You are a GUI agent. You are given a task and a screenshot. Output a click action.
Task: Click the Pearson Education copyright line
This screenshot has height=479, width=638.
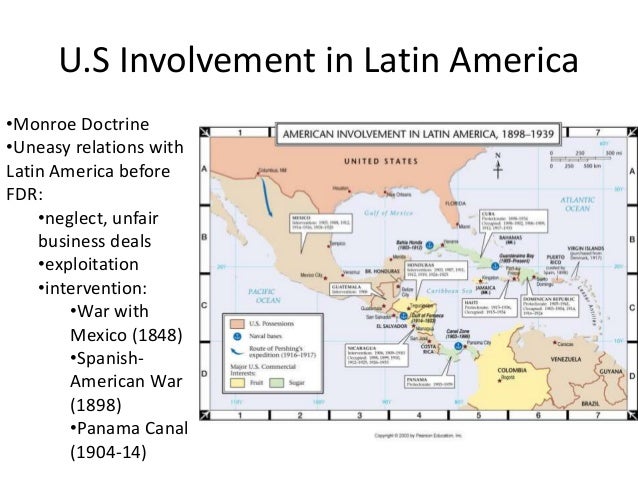point(418,435)
